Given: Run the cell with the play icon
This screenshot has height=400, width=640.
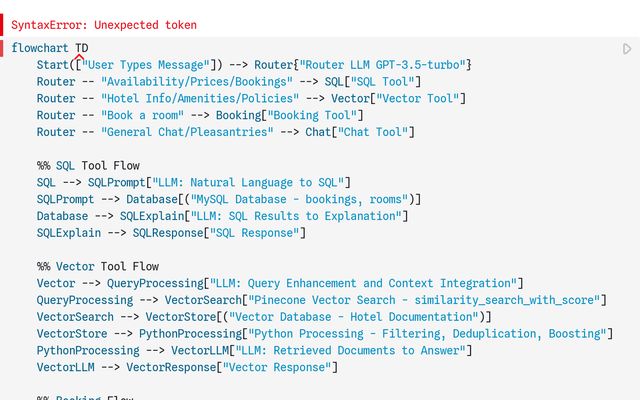Looking at the screenshot, I should click(x=627, y=49).
